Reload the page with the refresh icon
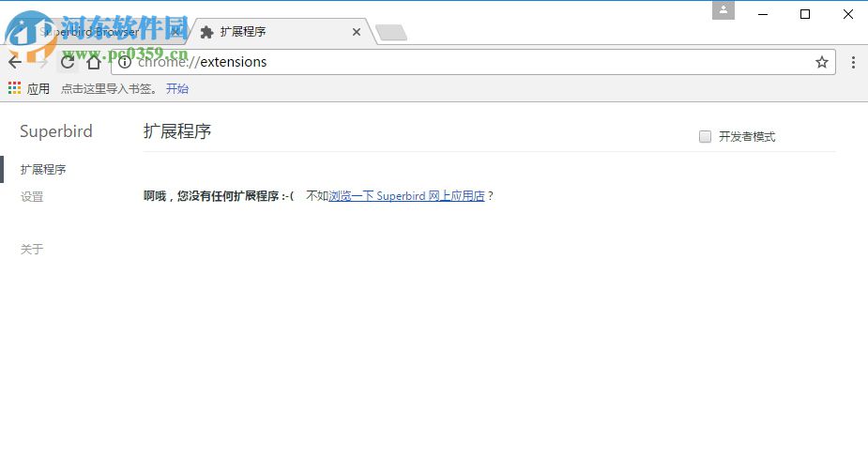 [68, 61]
